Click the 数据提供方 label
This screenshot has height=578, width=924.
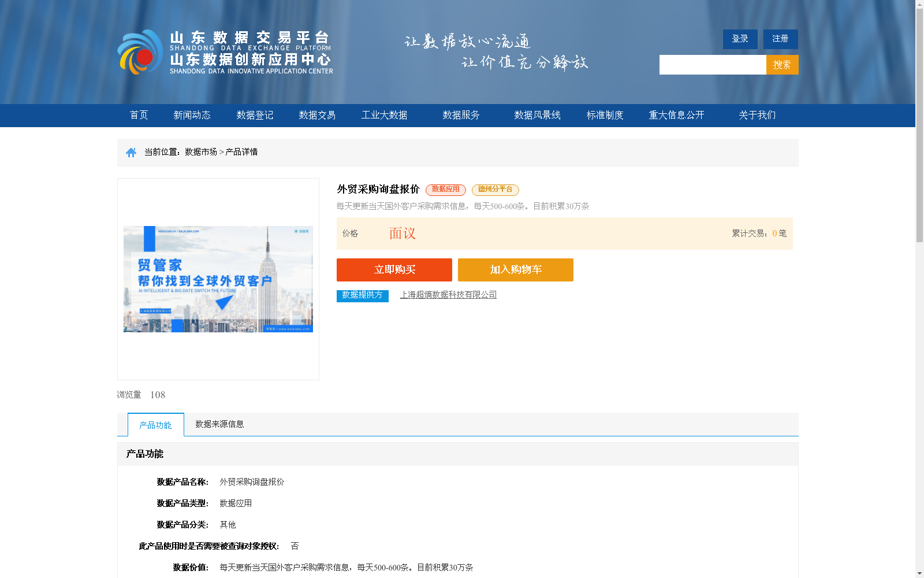coord(363,295)
